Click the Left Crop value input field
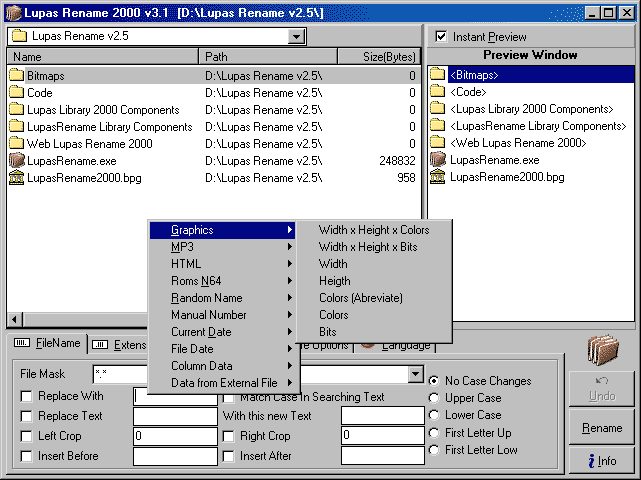This screenshot has height=480, width=641. (175, 436)
